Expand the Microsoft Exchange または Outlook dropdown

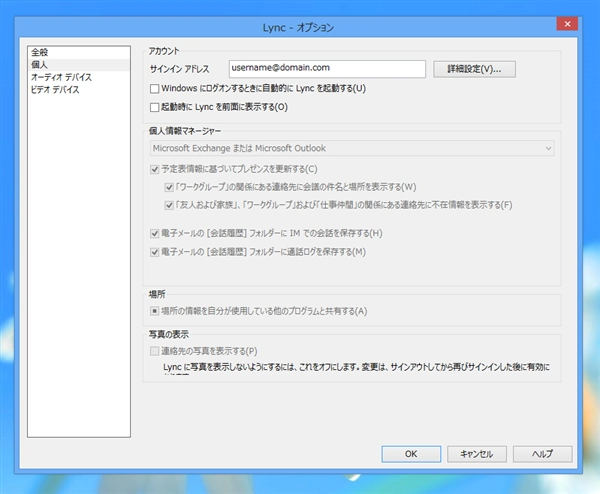click(352, 148)
